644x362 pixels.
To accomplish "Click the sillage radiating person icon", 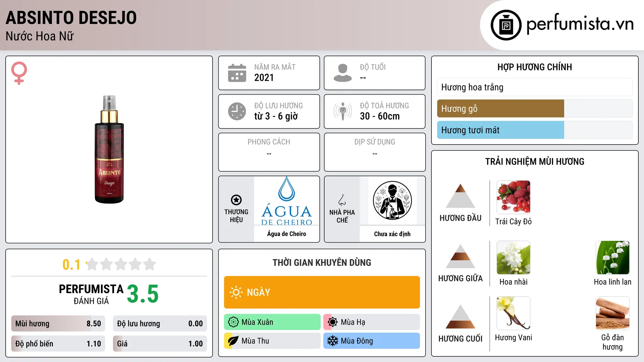I will [343, 111].
